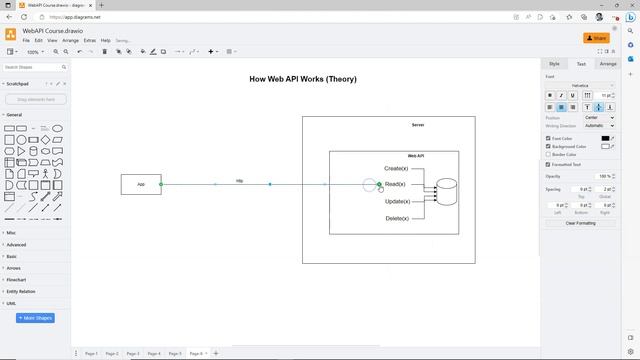Apply underline text formatting
This screenshot has width=640, height=360.
573,95
